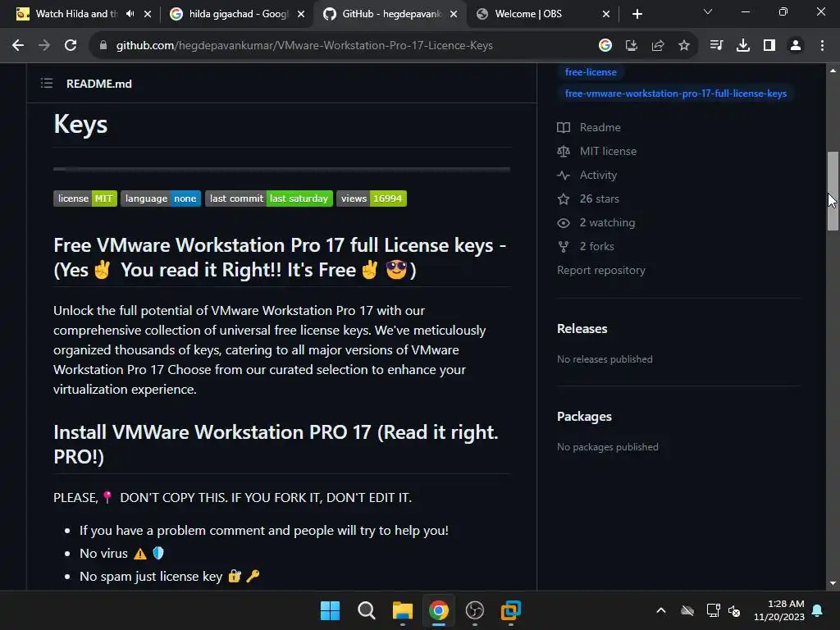Mute the Watch Hilda tab audio icon
This screenshot has width=840, height=630.
pos(130,14)
